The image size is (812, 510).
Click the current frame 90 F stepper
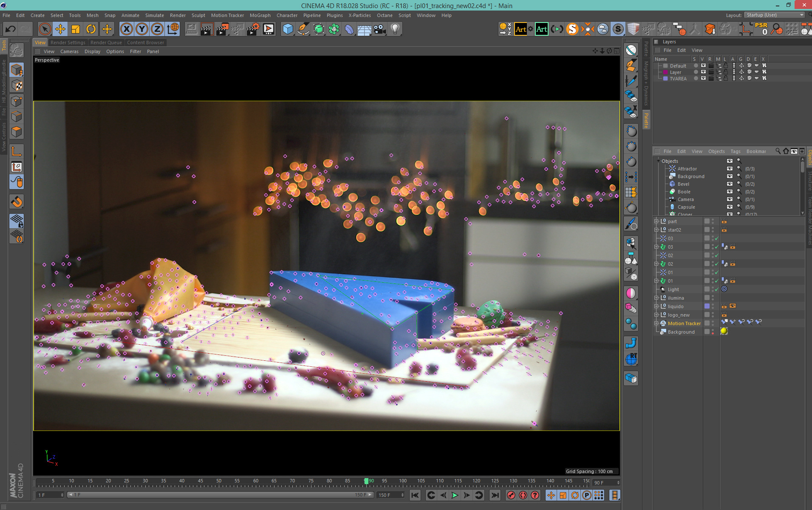click(x=618, y=483)
